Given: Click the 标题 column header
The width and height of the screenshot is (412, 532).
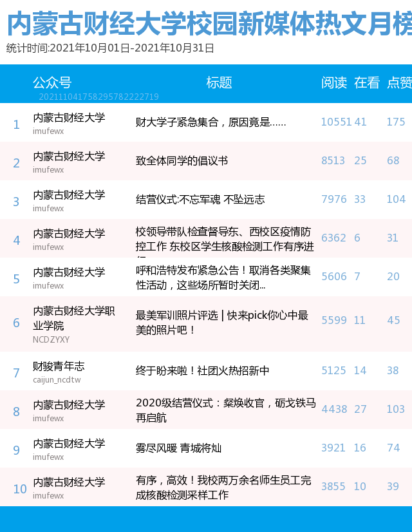Looking at the screenshot, I should (x=219, y=82).
